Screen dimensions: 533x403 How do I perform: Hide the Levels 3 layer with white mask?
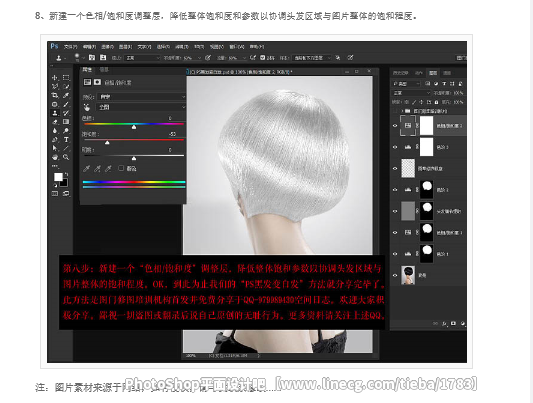395,147
